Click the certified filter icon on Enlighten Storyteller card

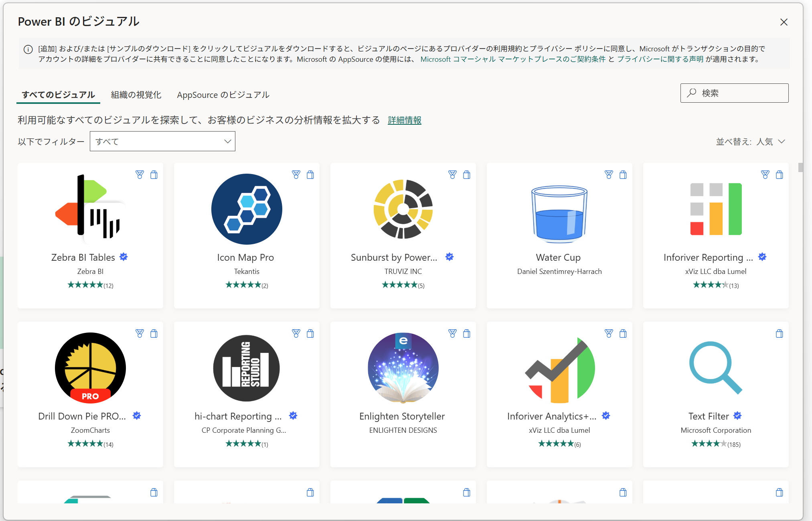point(452,333)
